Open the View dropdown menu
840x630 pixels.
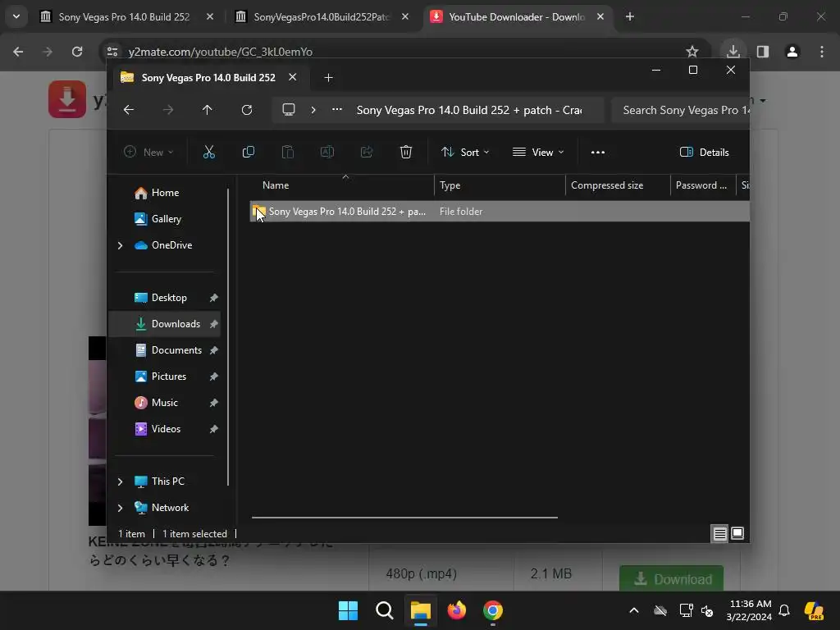538,152
